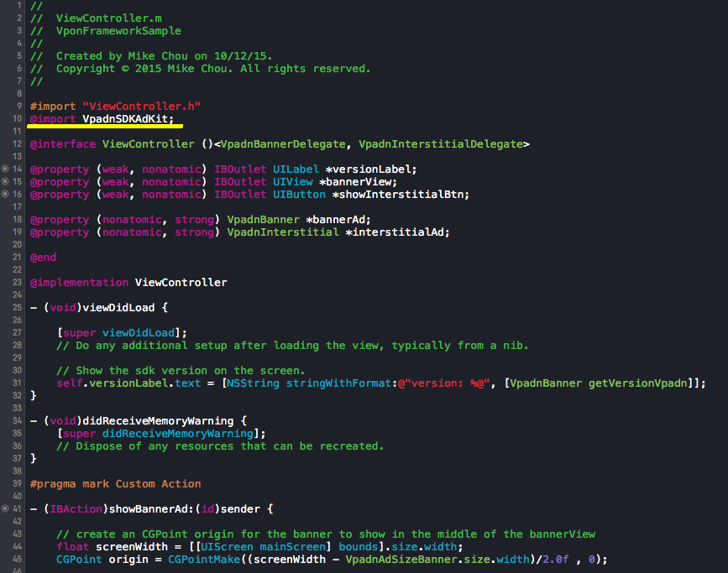Image resolution: width=728 pixels, height=573 pixels.
Task: Click 'stringWithFormat:' on line 31
Action: tap(342, 383)
